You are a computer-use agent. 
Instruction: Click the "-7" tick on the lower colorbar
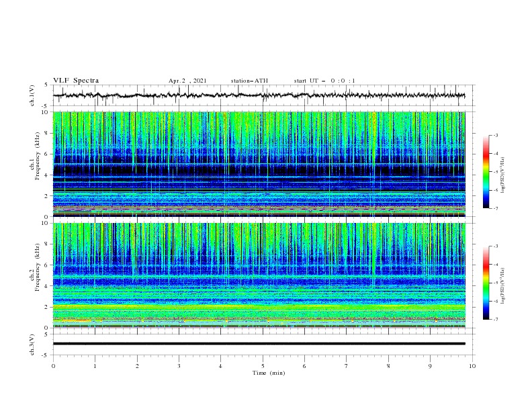click(x=495, y=320)
